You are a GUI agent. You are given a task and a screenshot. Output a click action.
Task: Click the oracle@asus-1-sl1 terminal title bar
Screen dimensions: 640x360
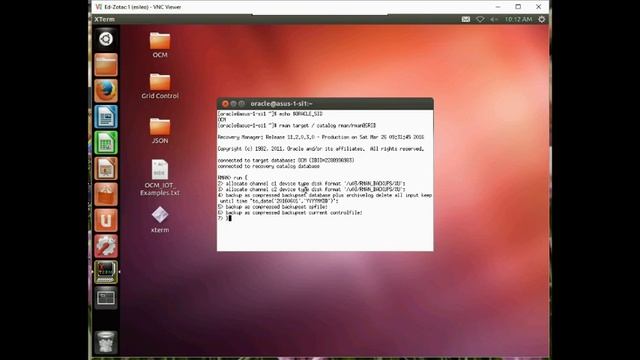click(x=325, y=104)
